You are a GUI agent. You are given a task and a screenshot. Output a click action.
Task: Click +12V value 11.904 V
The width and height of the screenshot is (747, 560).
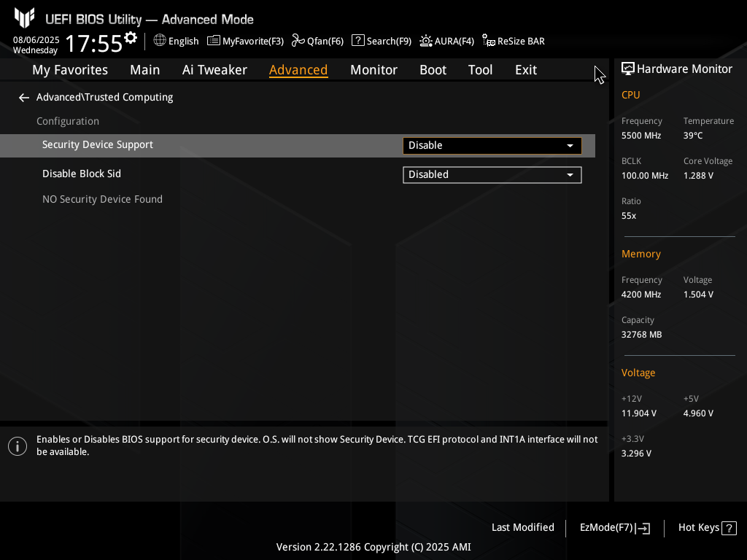tap(639, 413)
